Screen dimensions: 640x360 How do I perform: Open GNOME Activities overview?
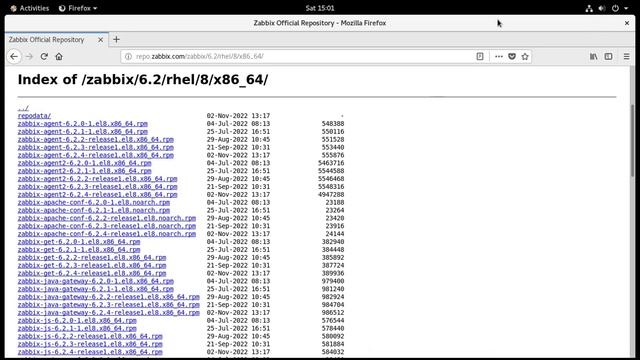coord(29,8)
